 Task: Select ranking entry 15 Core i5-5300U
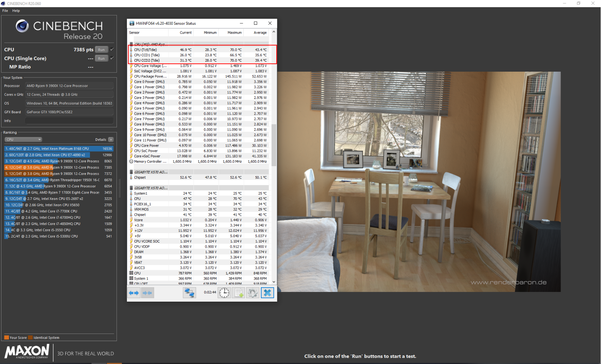click(59, 236)
